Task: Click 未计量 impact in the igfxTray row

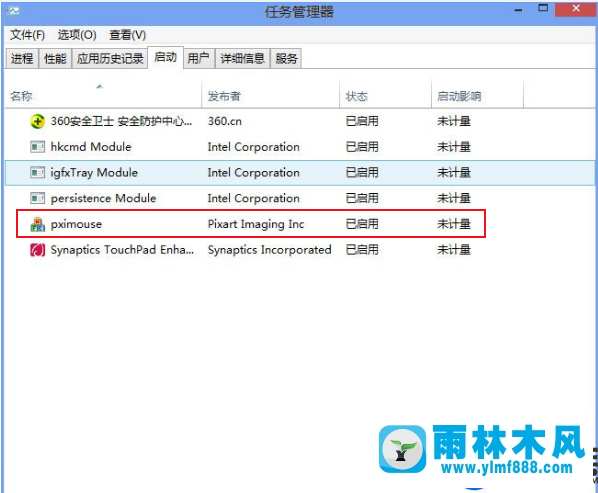Action: pos(454,173)
